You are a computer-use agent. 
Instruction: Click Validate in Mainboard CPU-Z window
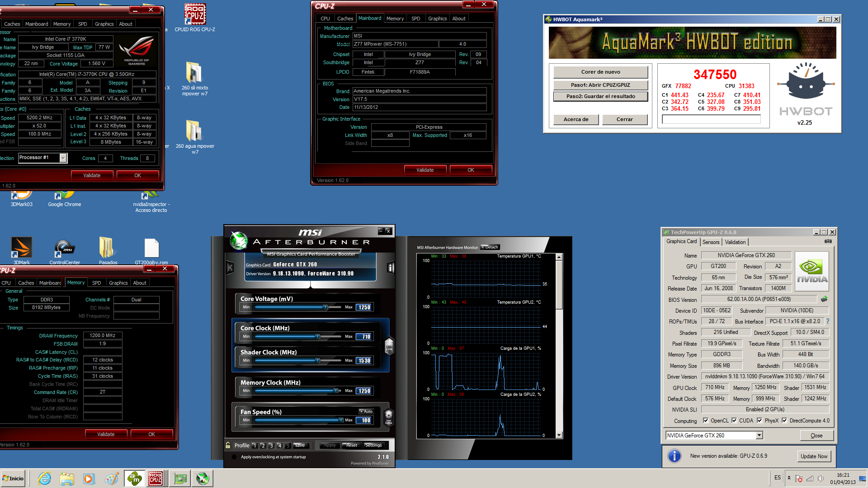(x=425, y=170)
